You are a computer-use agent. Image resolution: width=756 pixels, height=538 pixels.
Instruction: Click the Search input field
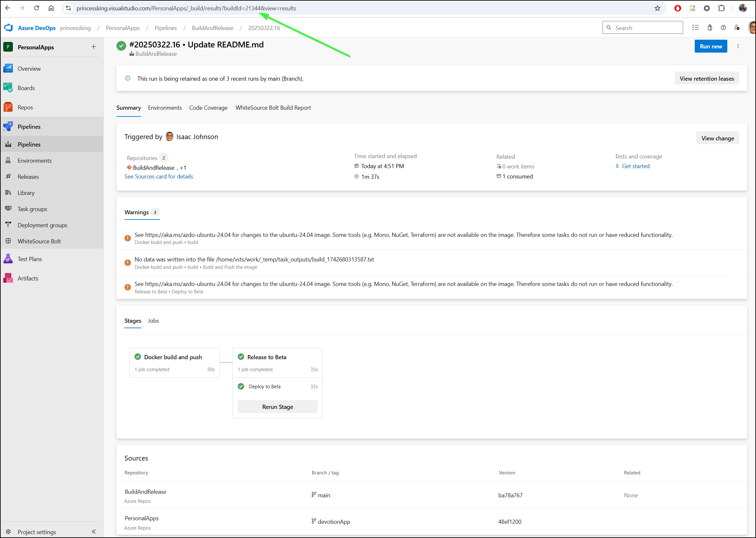[x=642, y=28]
